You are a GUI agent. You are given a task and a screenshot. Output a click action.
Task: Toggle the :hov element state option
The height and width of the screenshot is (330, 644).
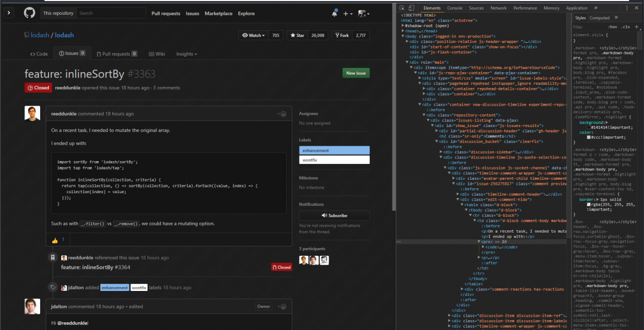click(x=613, y=27)
